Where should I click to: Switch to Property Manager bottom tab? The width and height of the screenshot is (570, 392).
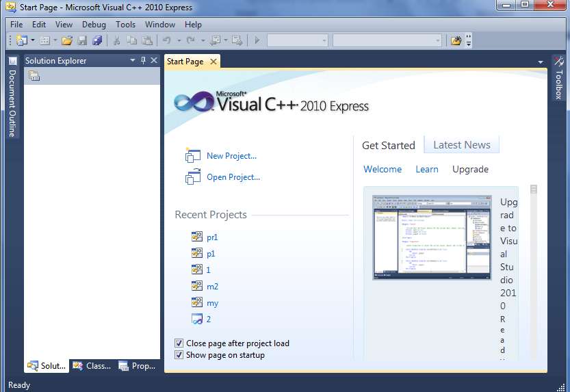tap(138, 366)
